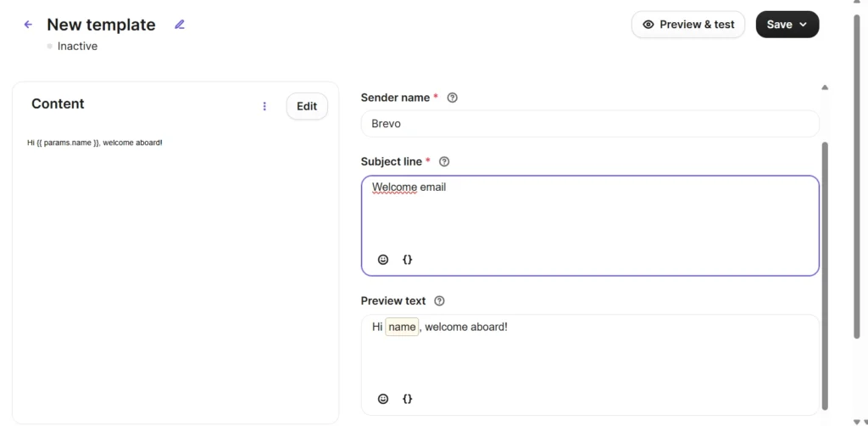This screenshot has width=868, height=426.
Task: Click the Preview text label
Action: (x=393, y=300)
